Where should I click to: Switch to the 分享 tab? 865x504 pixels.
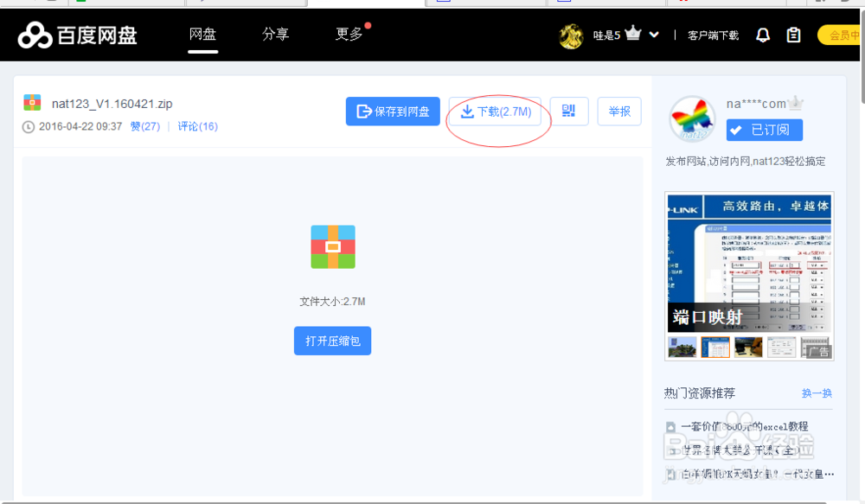pyautogui.click(x=275, y=35)
